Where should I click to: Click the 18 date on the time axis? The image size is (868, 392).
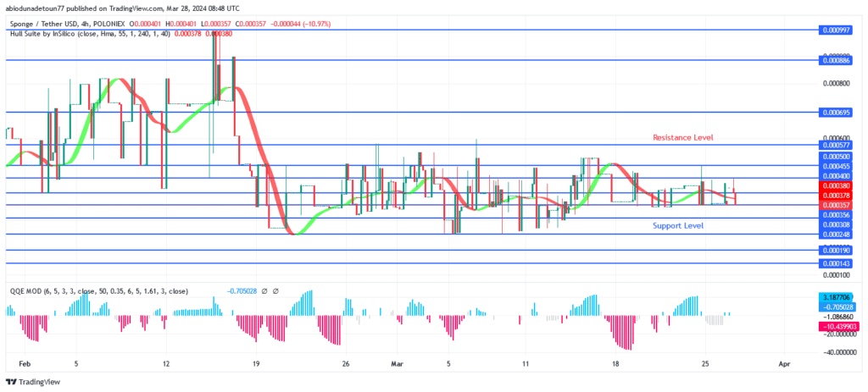[x=615, y=364]
